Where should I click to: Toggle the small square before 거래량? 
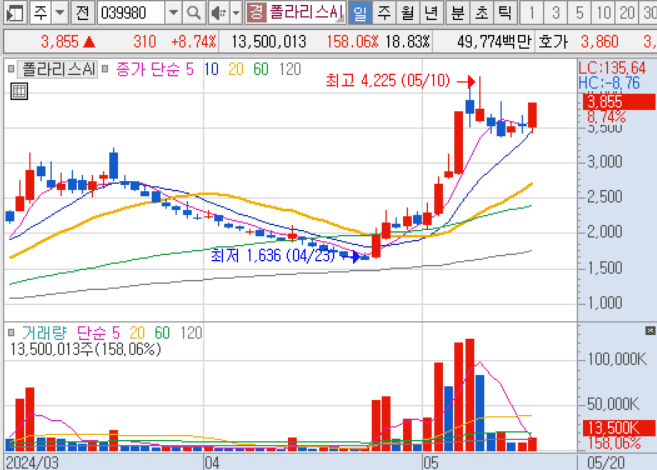tap(11, 333)
